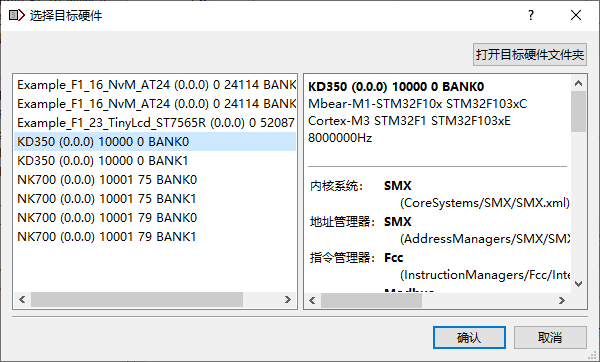Select Example_F1_23_TinyLcd_ST7565R entry

(x=155, y=123)
